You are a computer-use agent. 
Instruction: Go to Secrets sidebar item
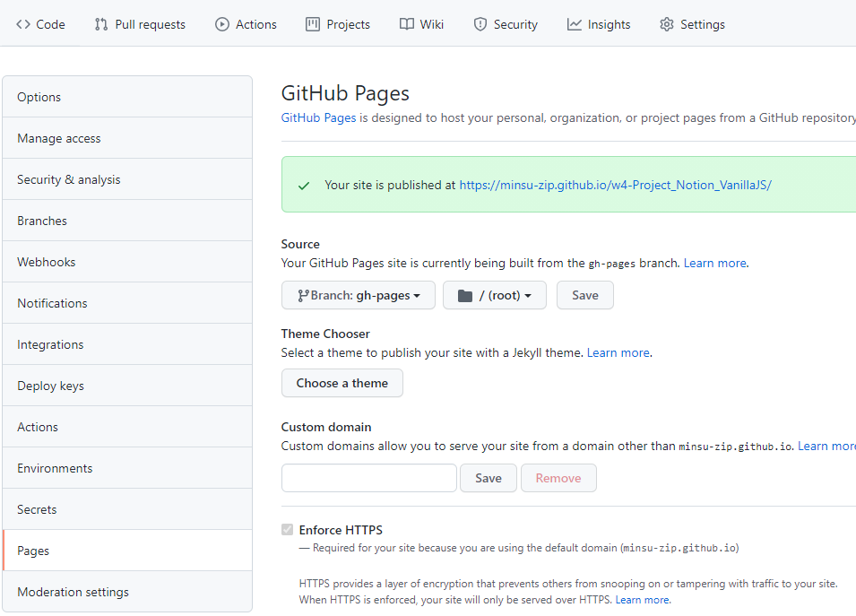[127, 509]
